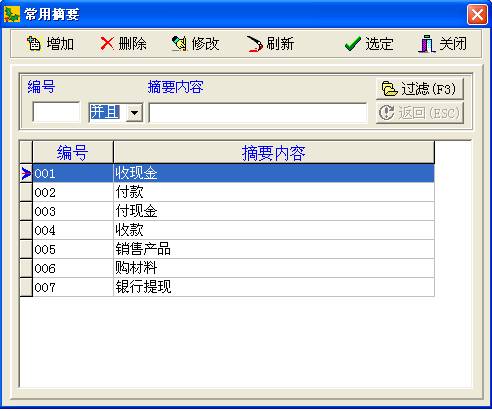This screenshot has width=492, height=411.
Task: Click the 修改 (Edit) toolbar icon
Action: pyautogui.click(x=179, y=44)
